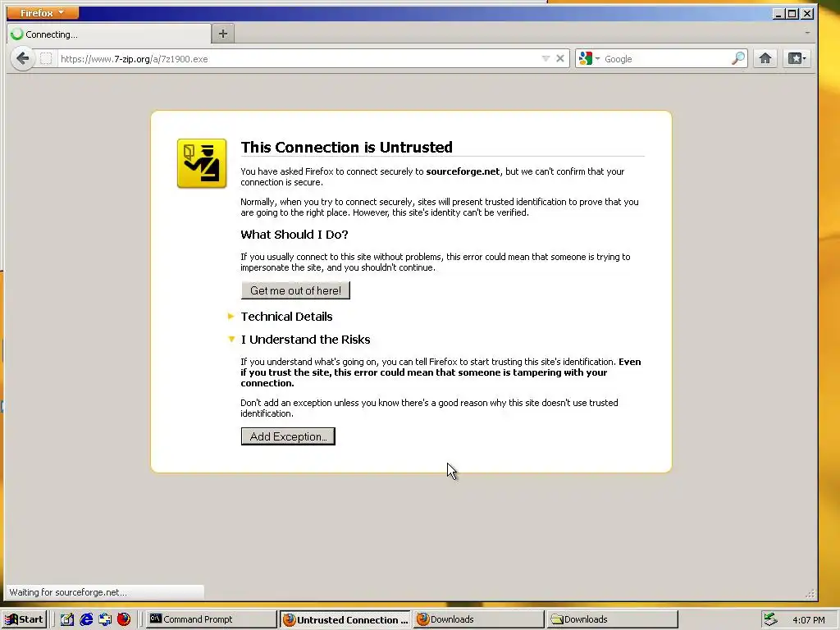Minimize the Firefox window
The width and height of the screenshot is (840, 630).
tap(778, 13)
